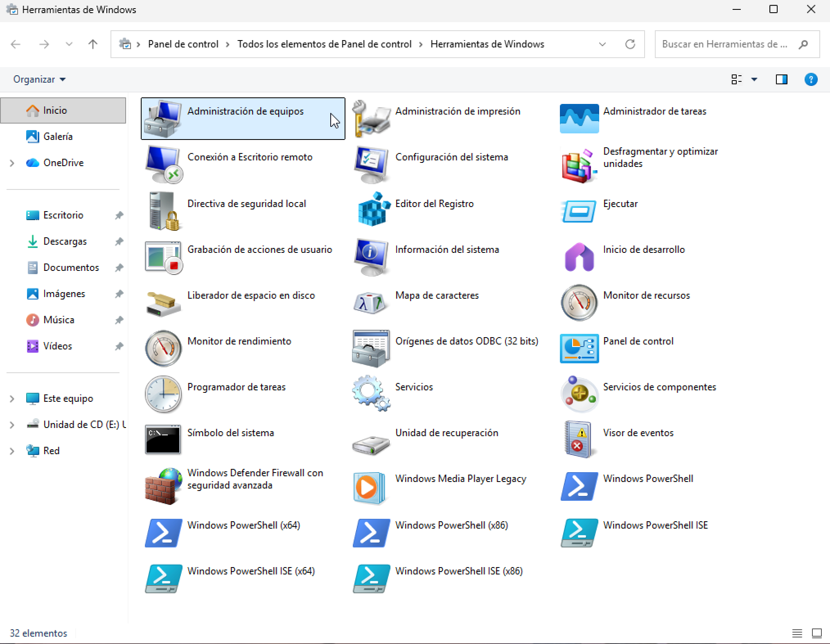Image resolution: width=830 pixels, height=644 pixels.
Task: Open Administración de impresión icon
Action: (x=371, y=119)
